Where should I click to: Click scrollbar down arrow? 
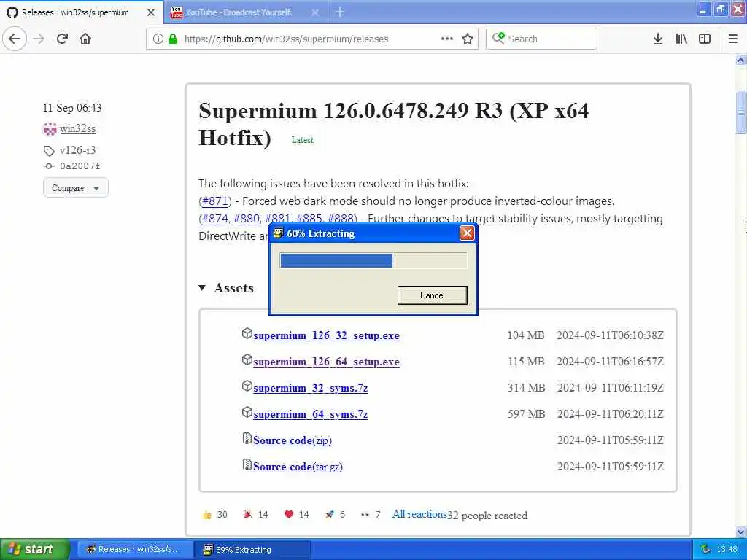click(740, 531)
